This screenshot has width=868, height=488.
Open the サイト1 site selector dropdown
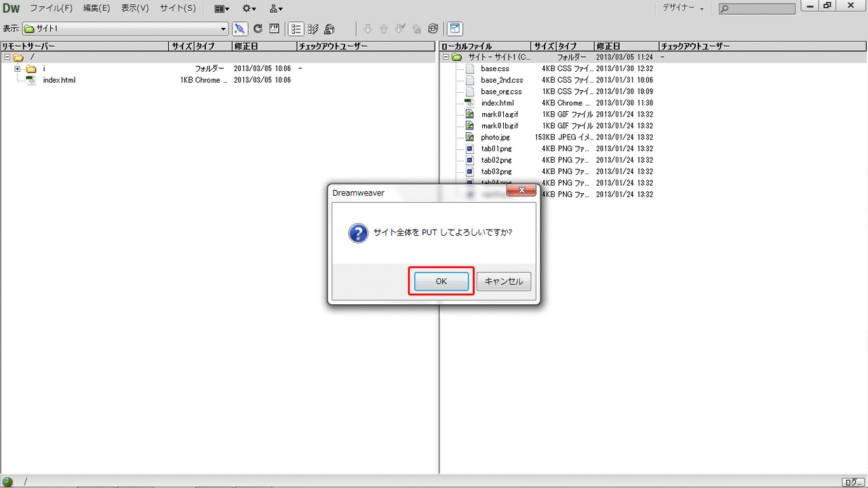pos(125,28)
